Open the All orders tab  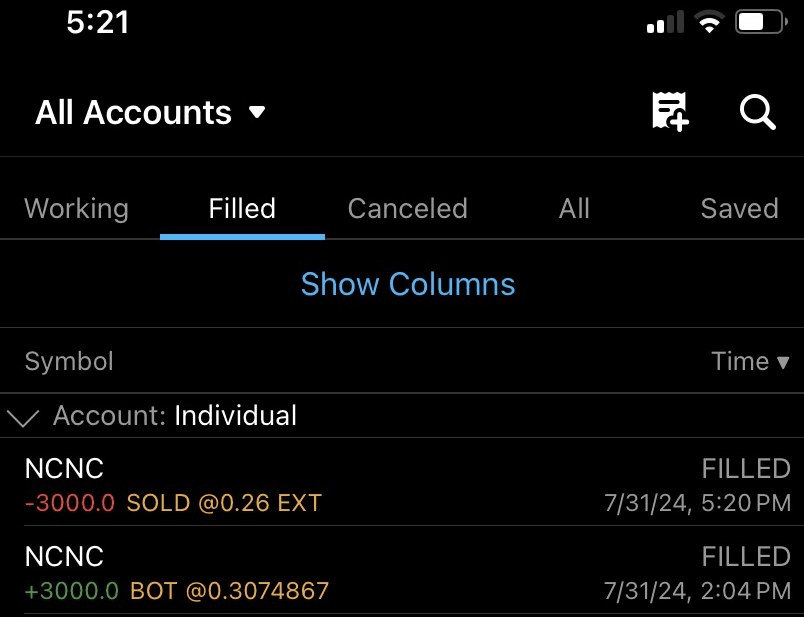coord(574,208)
